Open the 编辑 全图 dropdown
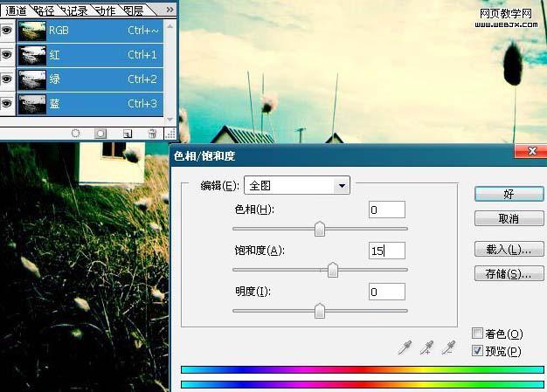Screen dimensions: 547x392 point(297,185)
